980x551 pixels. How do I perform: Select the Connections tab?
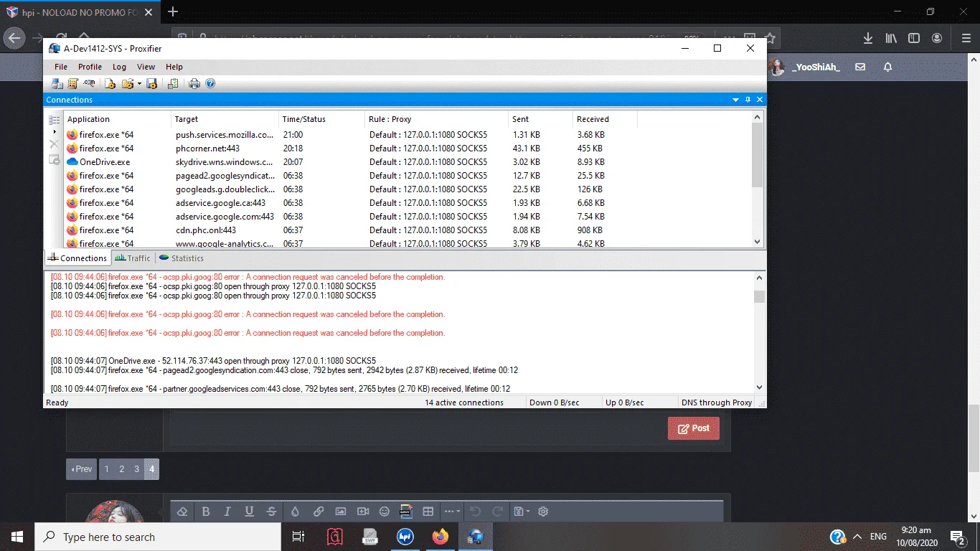click(x=77, y=258)
